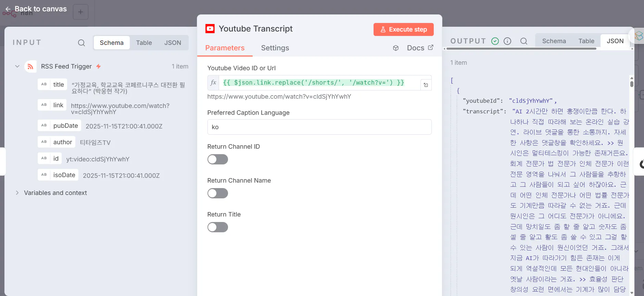
Task: Click the 1 item count in OUTPUT
Action: tap(458, 63)
